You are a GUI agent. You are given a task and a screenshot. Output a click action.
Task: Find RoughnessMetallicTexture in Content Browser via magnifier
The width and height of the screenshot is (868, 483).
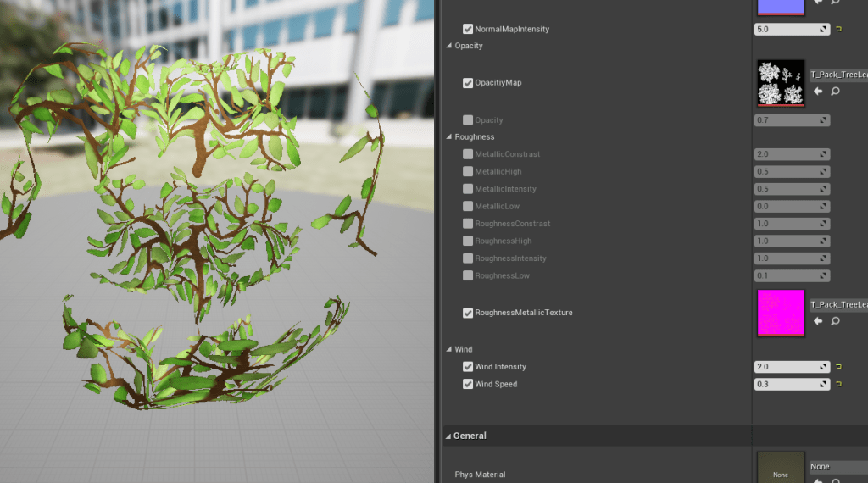coord(835,321)
